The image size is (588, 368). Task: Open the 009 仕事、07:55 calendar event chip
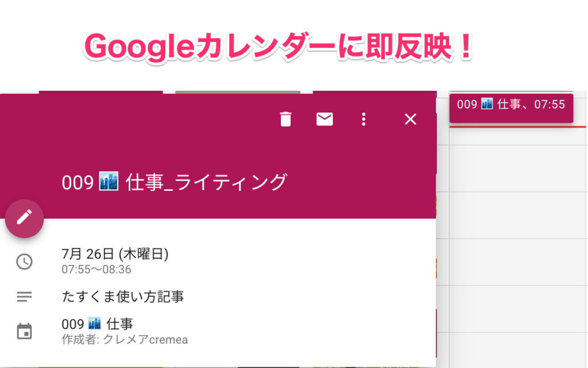(511, 108)
